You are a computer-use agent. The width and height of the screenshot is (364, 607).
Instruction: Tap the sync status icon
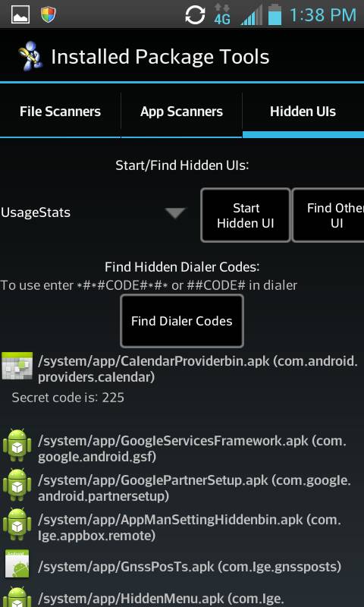click(x=195, y=15)
